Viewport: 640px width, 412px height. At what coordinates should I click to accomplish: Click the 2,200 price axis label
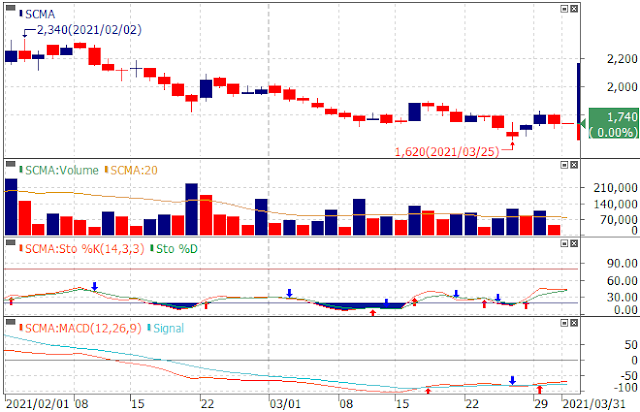coord(622,59)
